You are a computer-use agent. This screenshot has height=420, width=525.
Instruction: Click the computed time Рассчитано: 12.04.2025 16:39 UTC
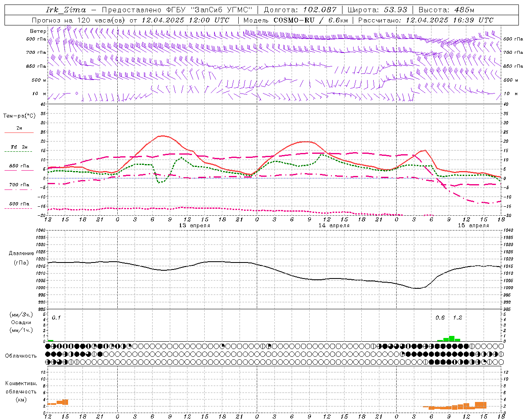(x=426, y=20)
